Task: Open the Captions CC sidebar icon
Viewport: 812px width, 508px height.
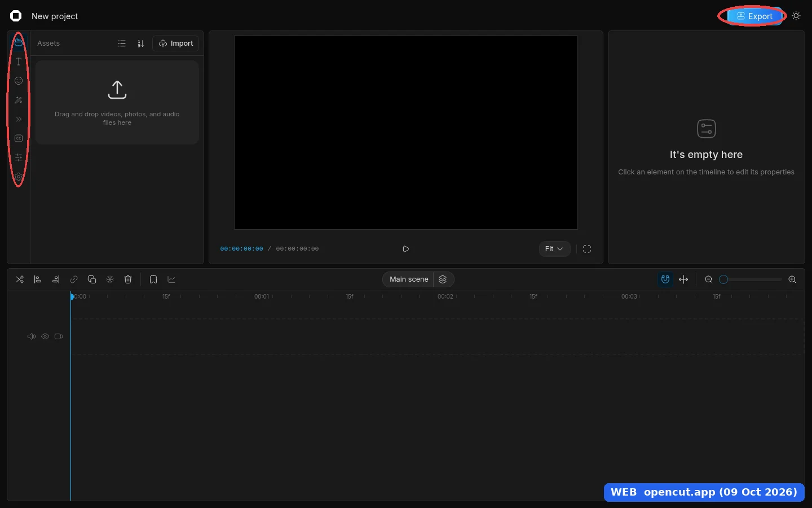Action: [x=19, y=138]
